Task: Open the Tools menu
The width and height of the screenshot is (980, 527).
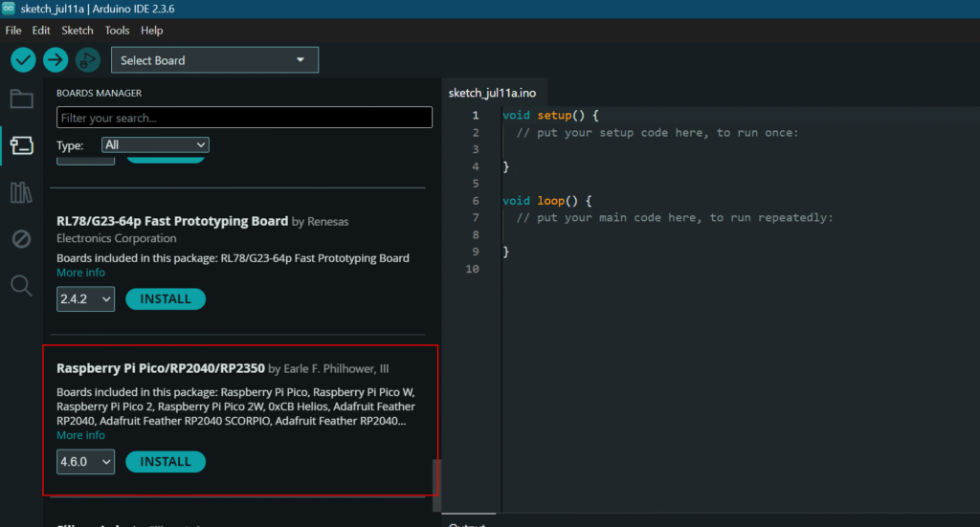Action: point(117,30)
